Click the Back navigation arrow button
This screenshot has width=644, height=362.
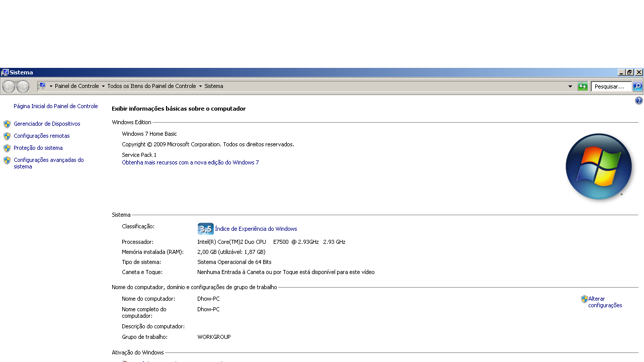tap(9, 86)
